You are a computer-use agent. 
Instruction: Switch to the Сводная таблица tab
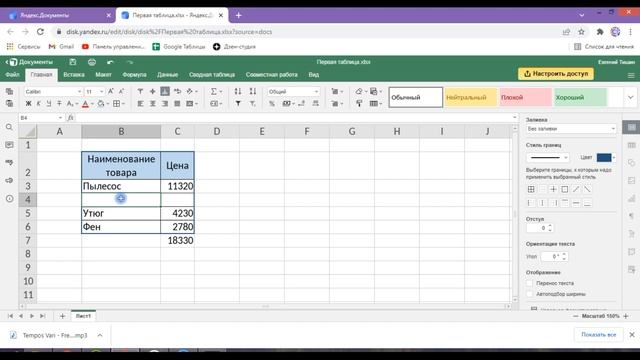point(212,75)
